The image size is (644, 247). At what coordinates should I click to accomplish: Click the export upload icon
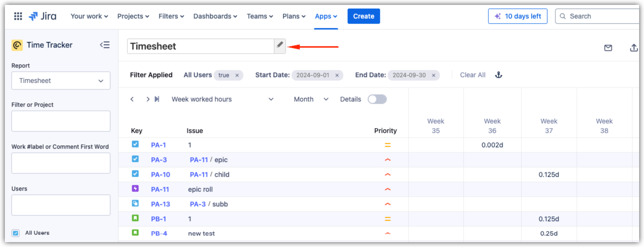[x=633, y=48]
